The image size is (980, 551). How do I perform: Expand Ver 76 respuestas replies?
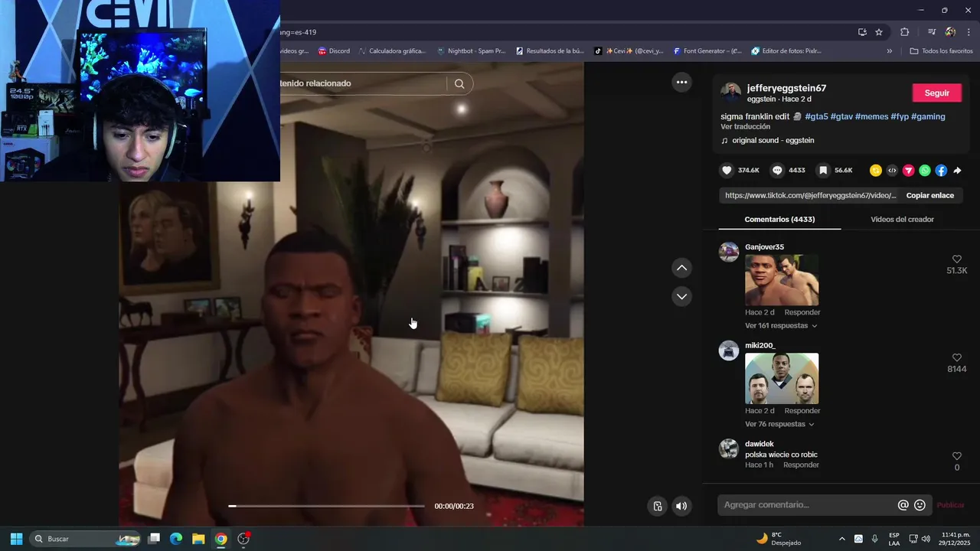779,424
